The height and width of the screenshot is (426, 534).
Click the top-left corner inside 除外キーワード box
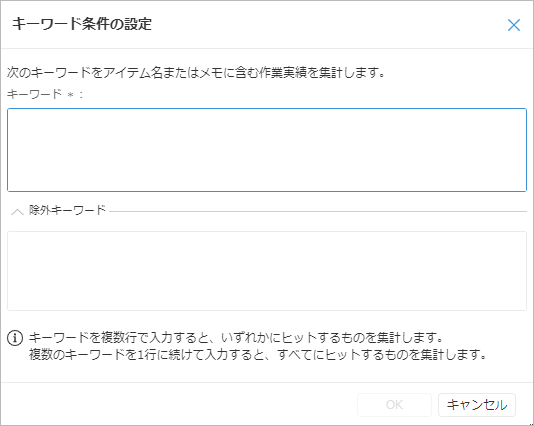coord(13,237)
